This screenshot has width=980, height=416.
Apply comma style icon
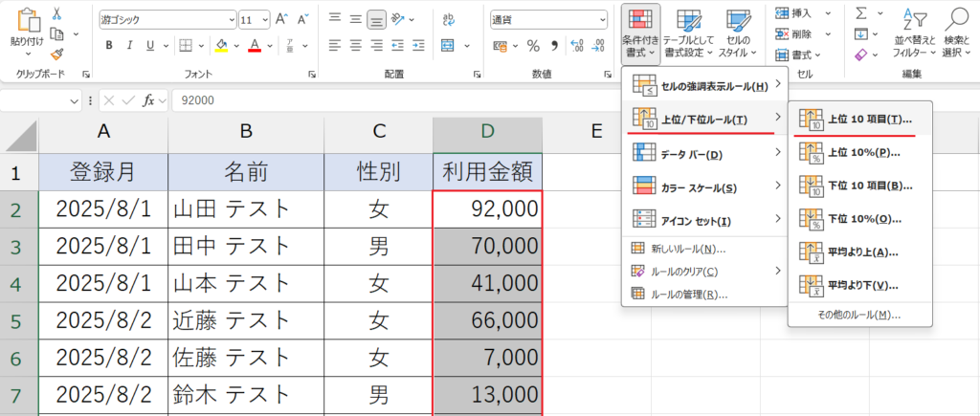554,45
